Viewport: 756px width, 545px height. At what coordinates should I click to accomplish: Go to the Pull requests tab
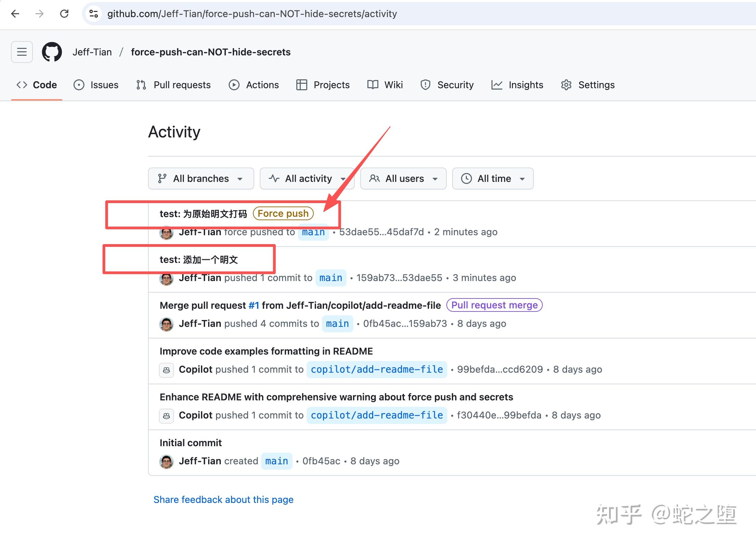(173, 85)
